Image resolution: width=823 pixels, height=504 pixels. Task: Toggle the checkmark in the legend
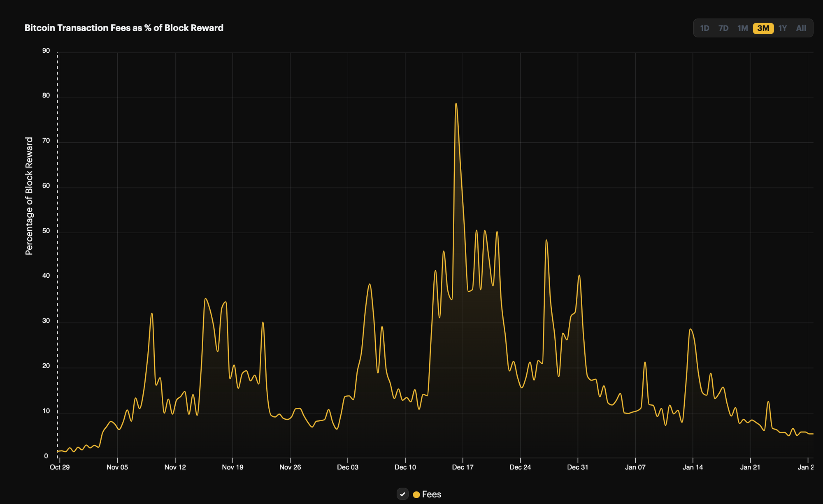(x=402, y=494)
